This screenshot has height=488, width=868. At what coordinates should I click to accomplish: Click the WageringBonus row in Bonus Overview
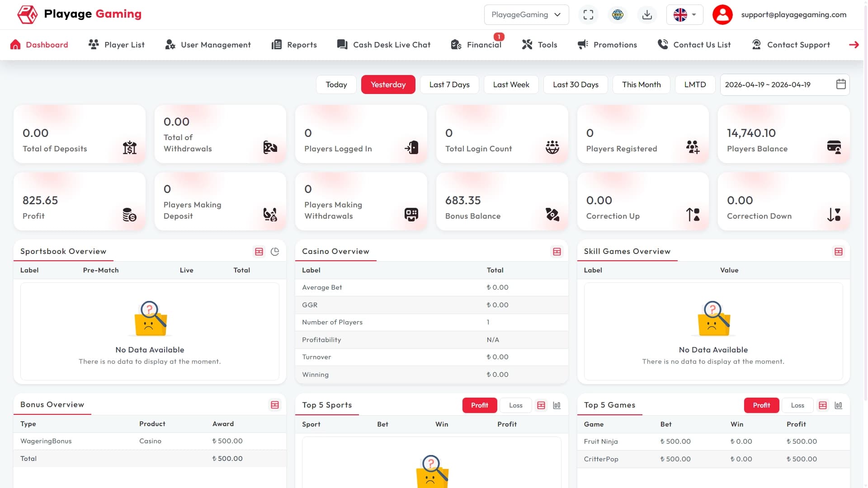150,441
